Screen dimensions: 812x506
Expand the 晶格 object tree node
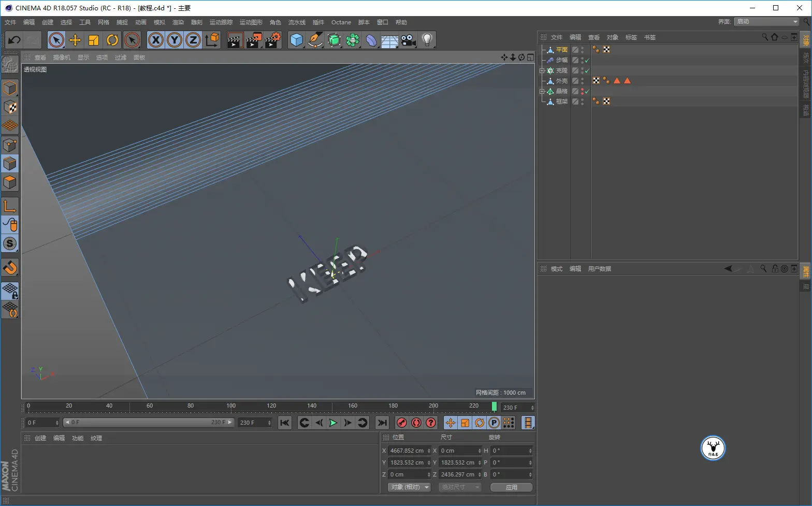542,91
